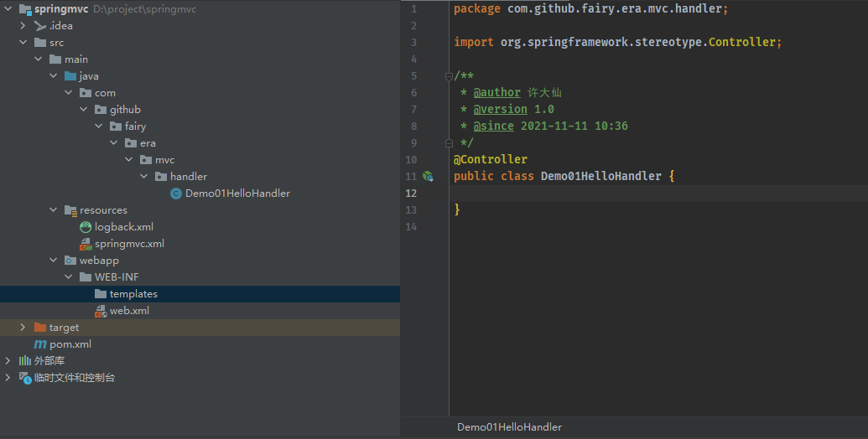Click the logback.xml file icon
868x439 pixels.
point(86,227)
